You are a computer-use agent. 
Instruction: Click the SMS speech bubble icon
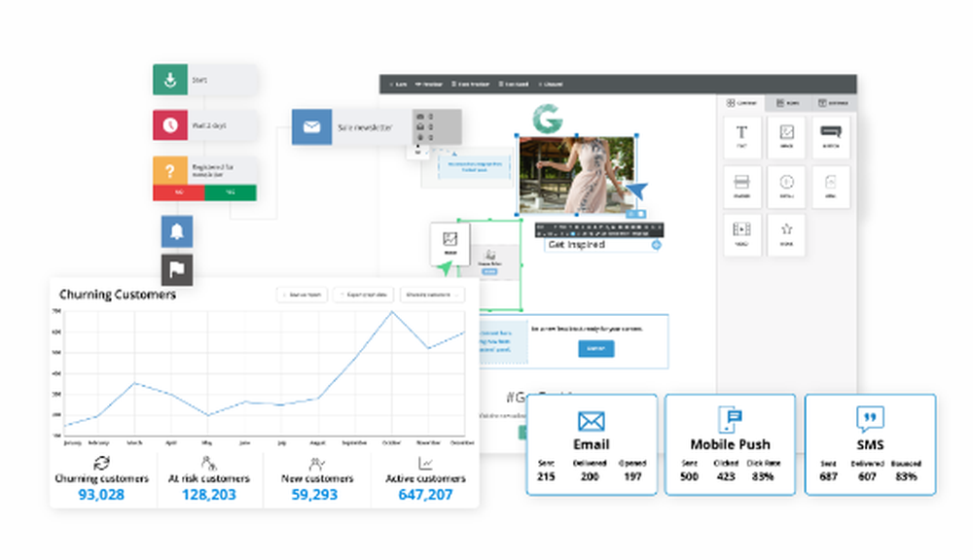coord(870,419)
